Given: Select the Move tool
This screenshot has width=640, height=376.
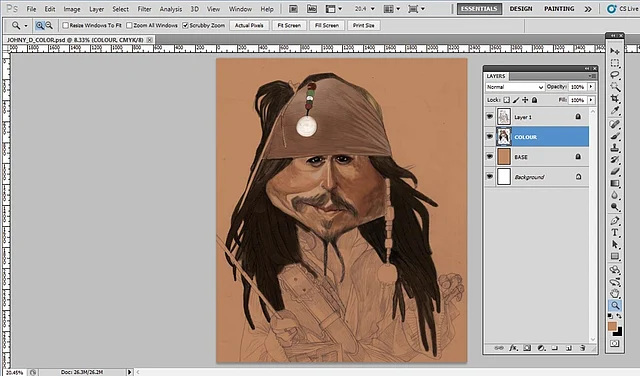Looking at the screenshot, I should point(615,51).
